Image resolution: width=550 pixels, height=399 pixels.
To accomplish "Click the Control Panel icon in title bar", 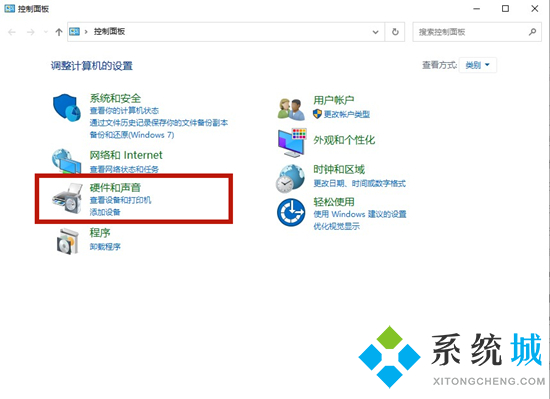I will 9,8.
